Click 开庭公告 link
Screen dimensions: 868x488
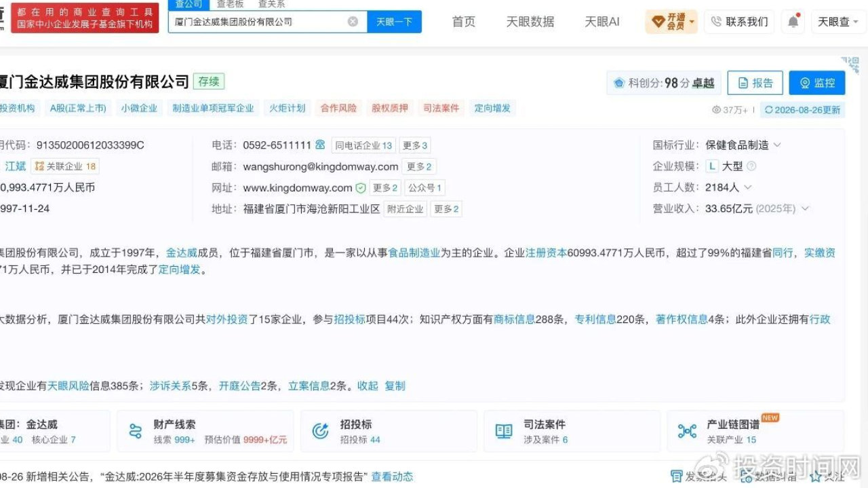pos(239,386)
